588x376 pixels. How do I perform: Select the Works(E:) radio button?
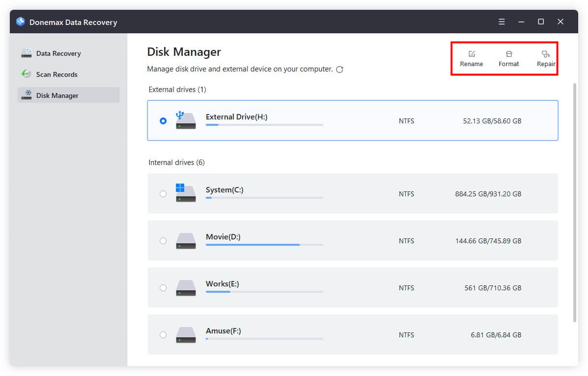pos(163,288)
